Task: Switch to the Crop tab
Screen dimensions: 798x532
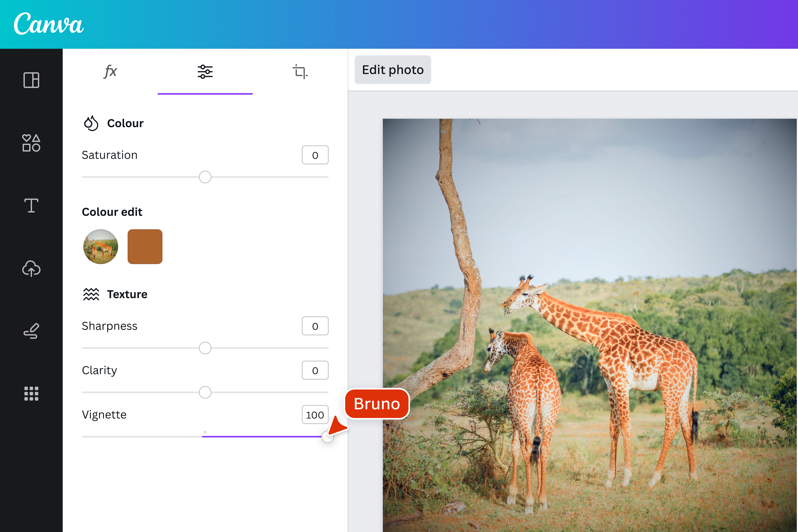Action: coord(300,72)
